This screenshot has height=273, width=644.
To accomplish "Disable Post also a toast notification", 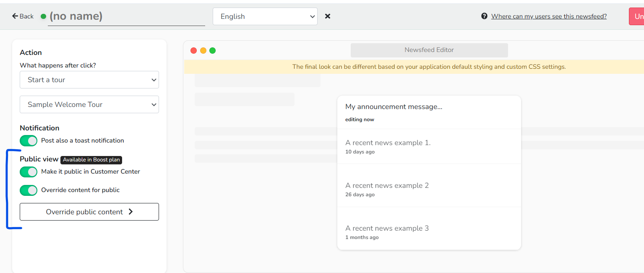I will (x=29, y=141).
